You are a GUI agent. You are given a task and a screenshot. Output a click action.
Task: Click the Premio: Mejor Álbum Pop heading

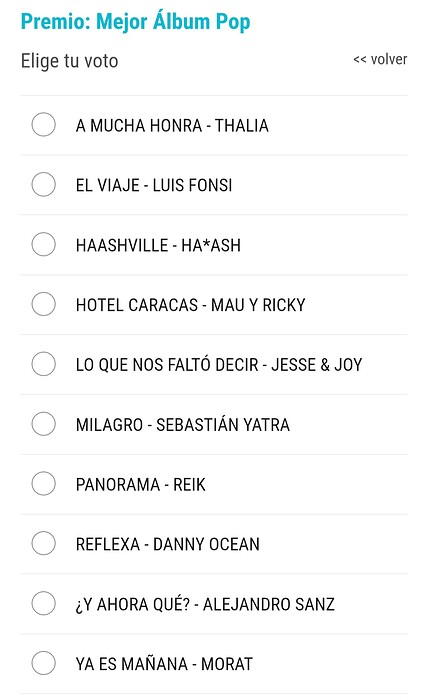coord(135,22)
